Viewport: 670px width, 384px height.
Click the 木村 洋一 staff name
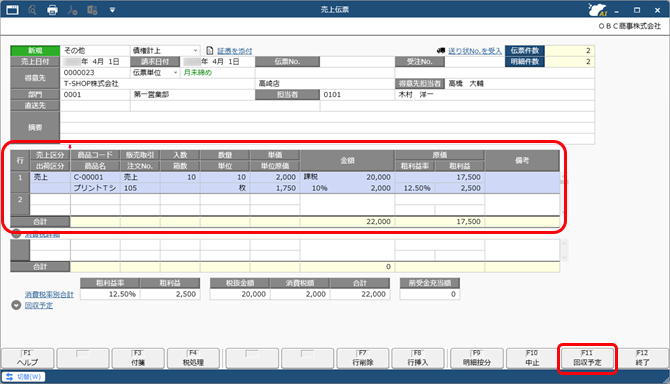[x=416, y=94]
